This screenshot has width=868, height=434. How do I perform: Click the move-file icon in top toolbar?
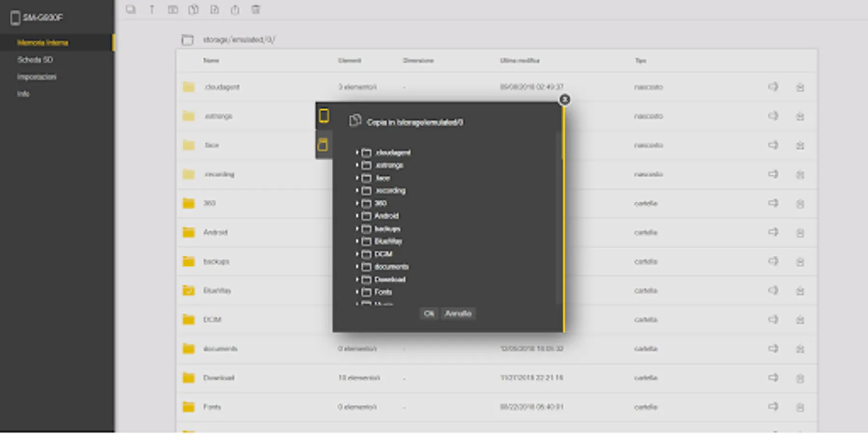tap(215, 9)
